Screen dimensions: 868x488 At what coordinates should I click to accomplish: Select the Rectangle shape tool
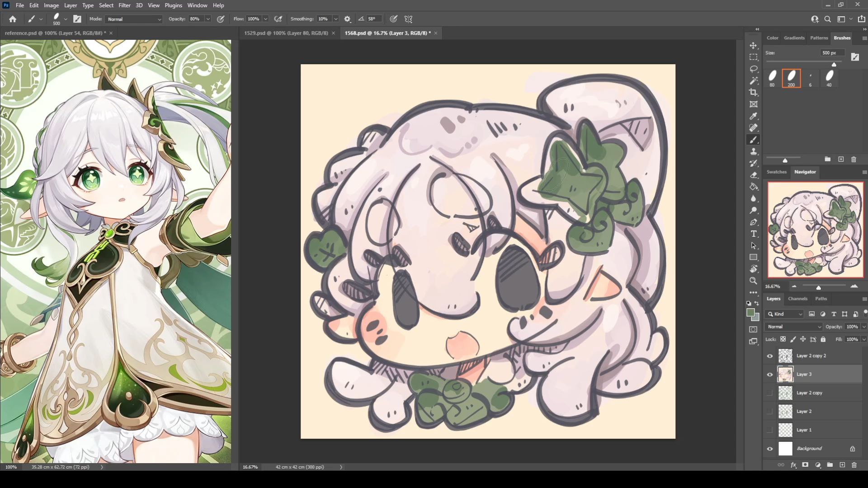754,257
